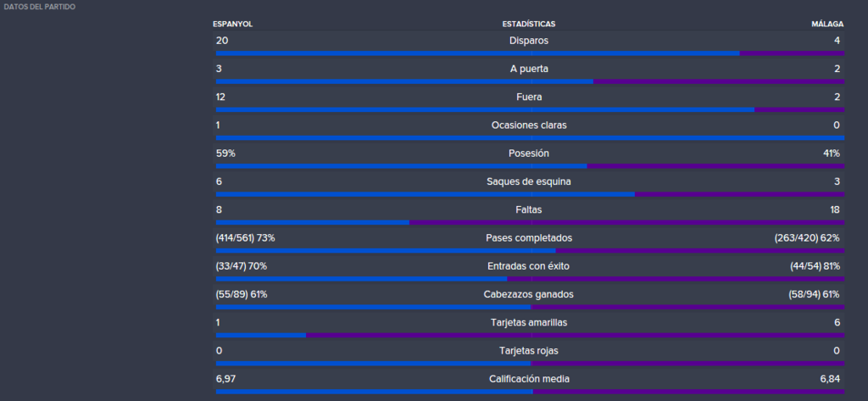Click Pases completados label
The width and height of the screenshot is (868, 401).
click(x=529, y=238)
